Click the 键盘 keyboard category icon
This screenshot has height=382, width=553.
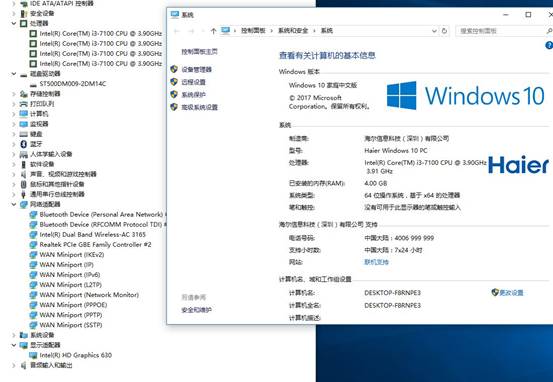tap(24, 134)
